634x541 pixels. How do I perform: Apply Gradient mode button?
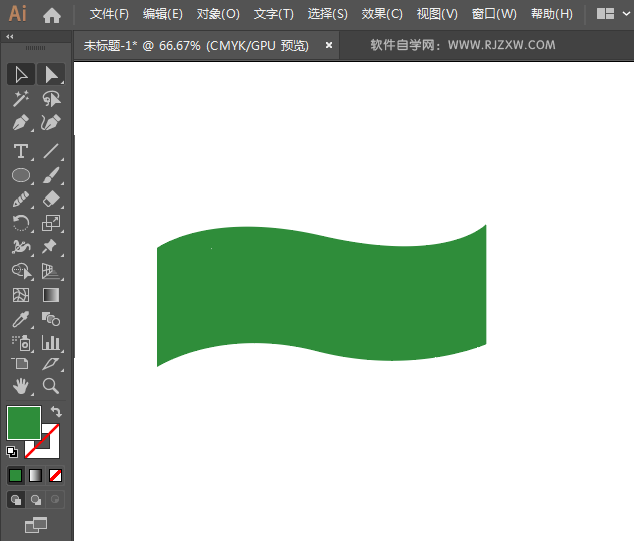coord(36,475)
